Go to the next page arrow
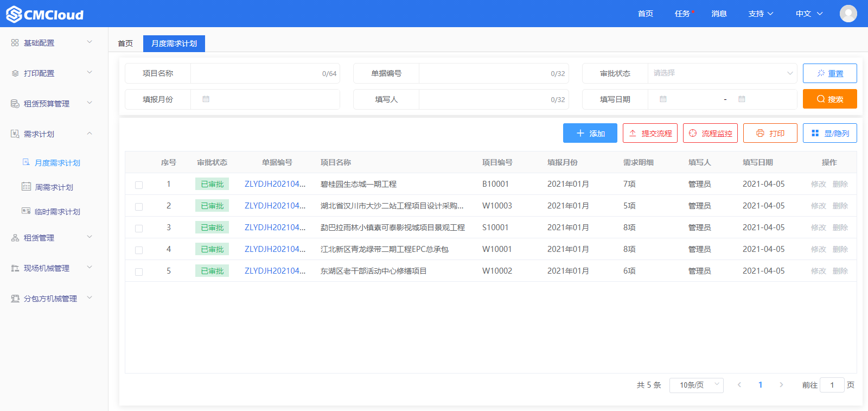868x411 pixels. tap(781, 385)
